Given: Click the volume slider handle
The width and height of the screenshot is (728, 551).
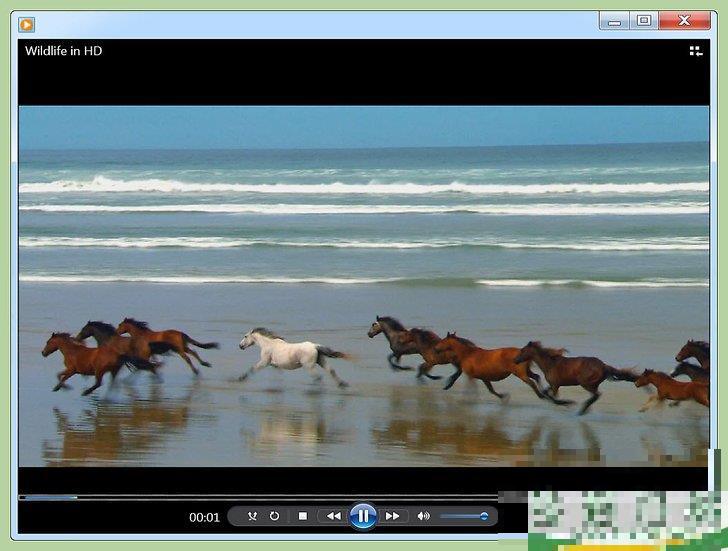Looking at the screenshot, I should 484,516.
